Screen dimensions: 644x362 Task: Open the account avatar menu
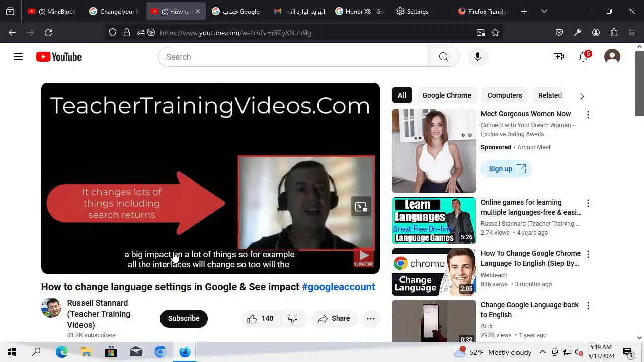(612, 57)
